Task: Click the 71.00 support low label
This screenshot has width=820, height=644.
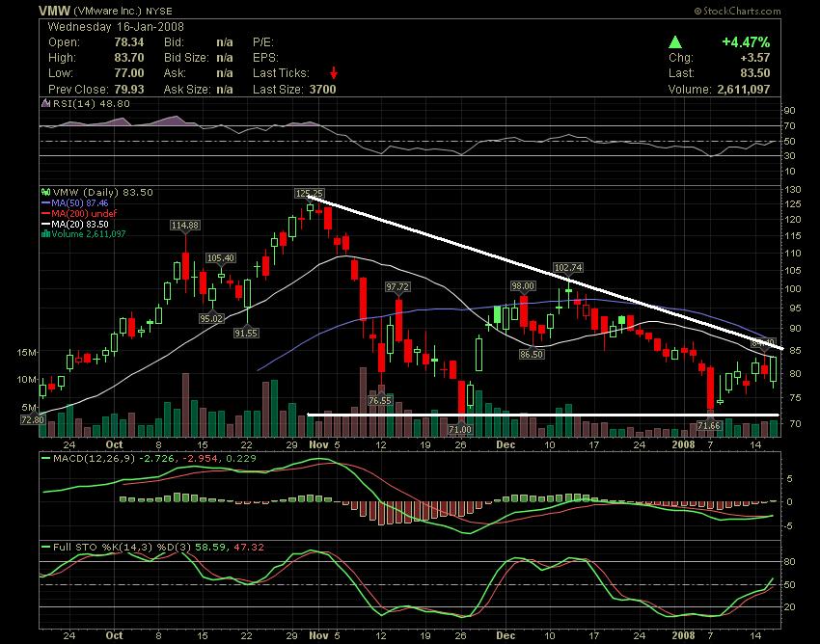Action: [460, 430]
